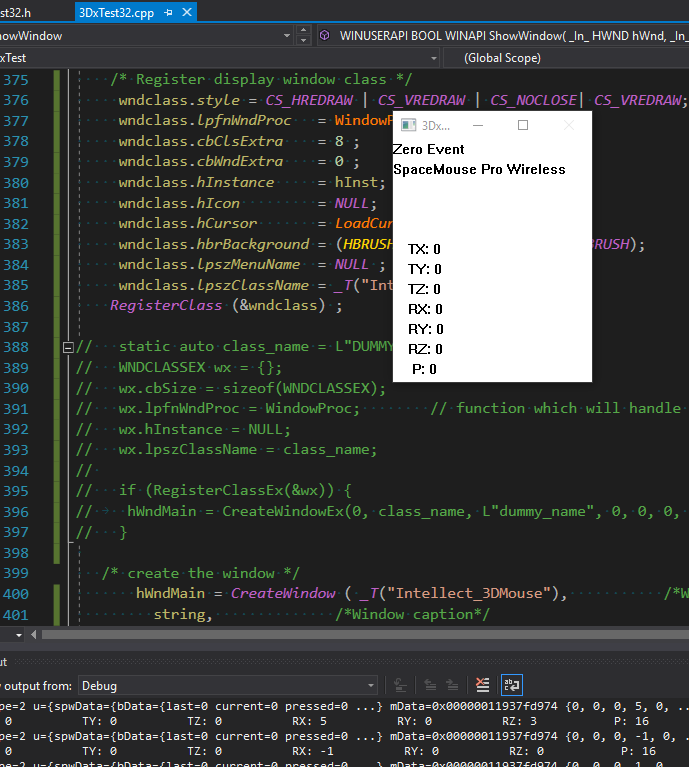Screen dimensions: 689x767
Task: Click 'create the window' comment on line 399
Action: click(200, 573)
